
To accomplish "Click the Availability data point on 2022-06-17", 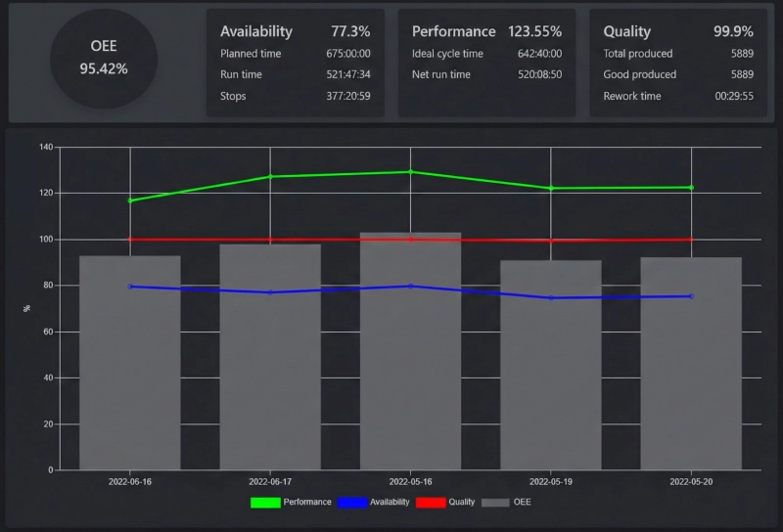I will point(270,292).
